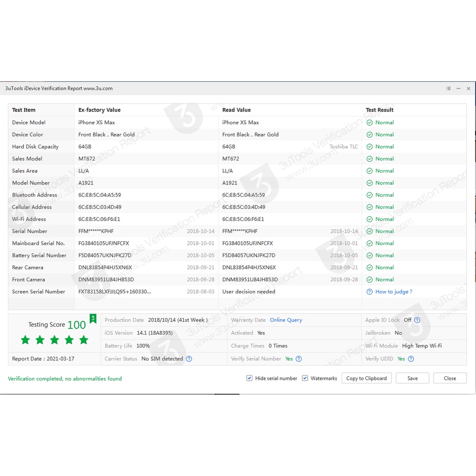The image size is (476, 476).
Task: Click Production Date 2018/10/14 (41st Week) value
Action: point(178,320)
